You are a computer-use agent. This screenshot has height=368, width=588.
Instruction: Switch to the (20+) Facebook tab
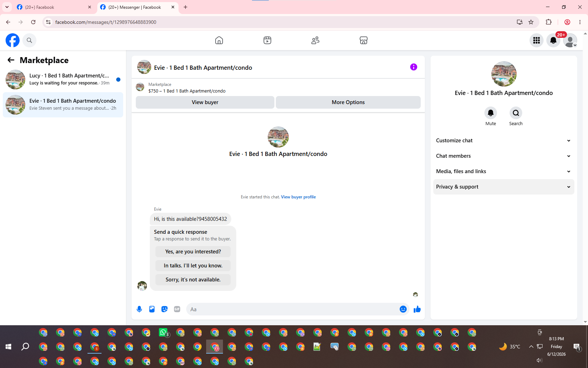pyautogui.click(x=54, y=7)
